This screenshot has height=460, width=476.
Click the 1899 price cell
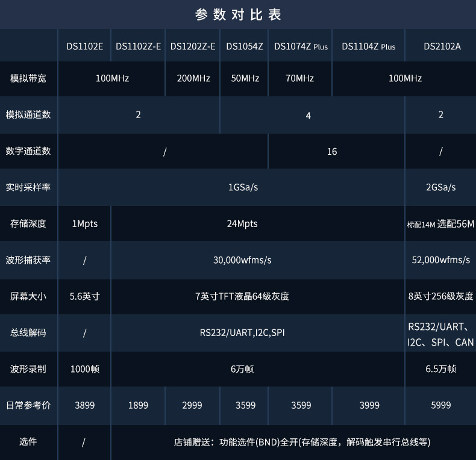point(138,405)
